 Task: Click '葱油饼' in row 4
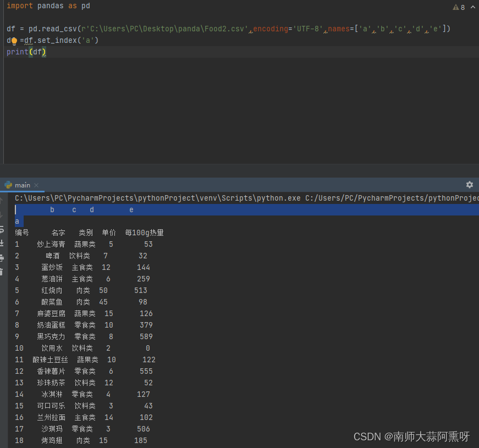(52, 279)
